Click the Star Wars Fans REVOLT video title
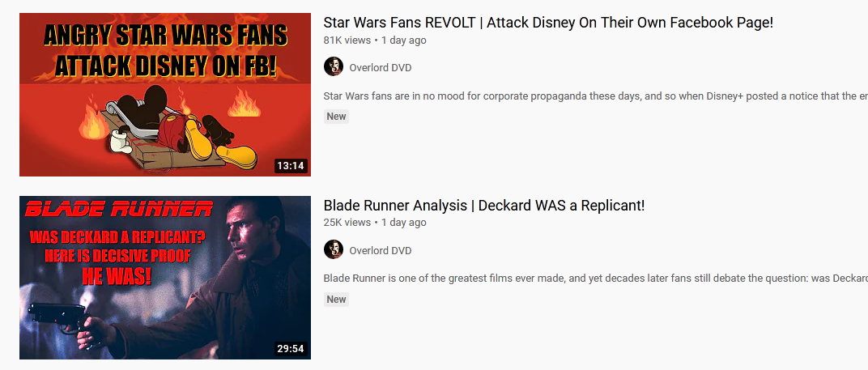Screen dimensions: 868x370 tap(548, 23)
